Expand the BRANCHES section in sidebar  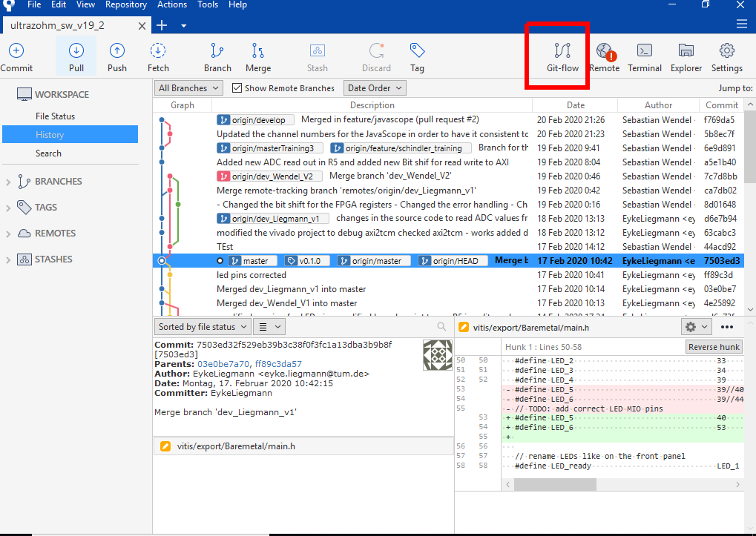(x=9, y=182)
